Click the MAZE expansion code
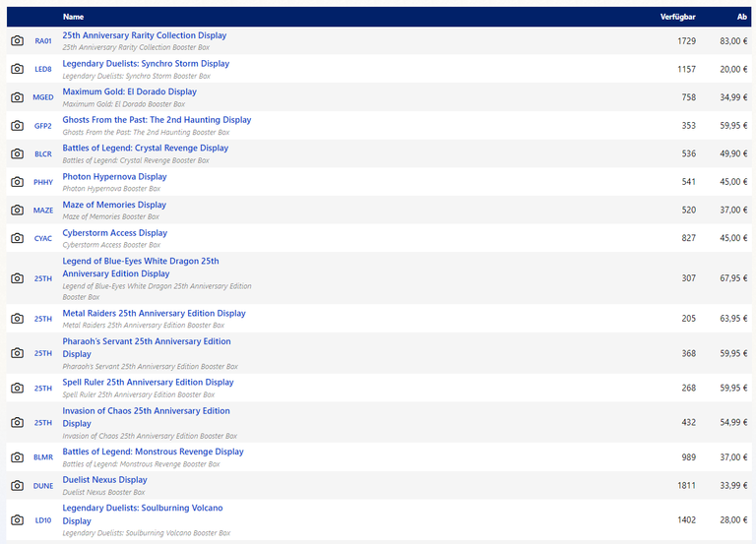Viewport: 756px width, 544px height. (43, 211)
